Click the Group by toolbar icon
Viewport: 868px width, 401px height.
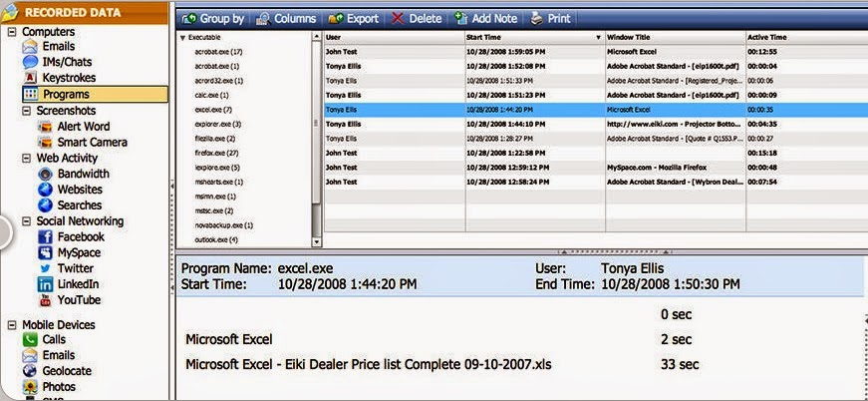(x=189, y=19)
